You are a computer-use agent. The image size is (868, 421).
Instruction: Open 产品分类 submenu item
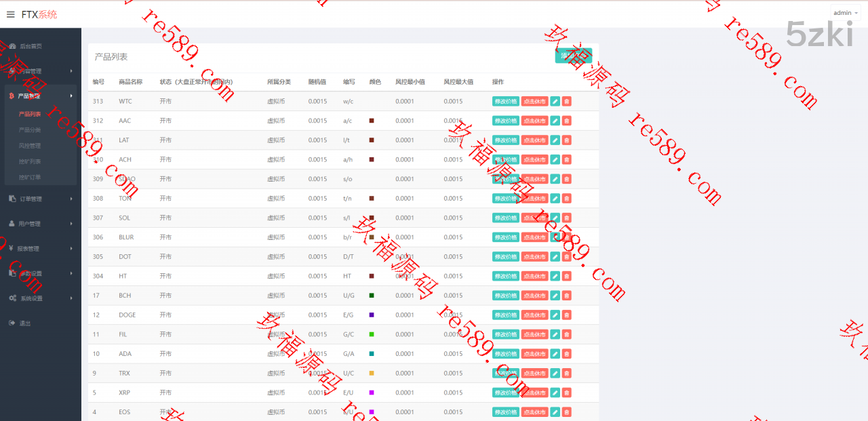[30, 129]
